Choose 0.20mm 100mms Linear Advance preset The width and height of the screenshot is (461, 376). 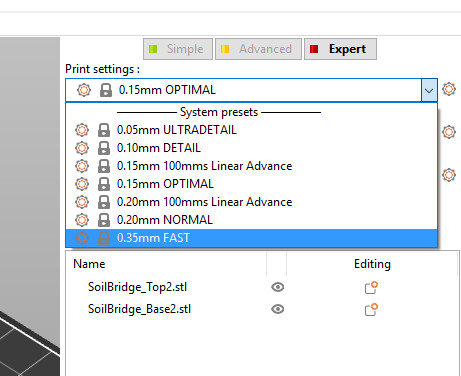tap(251, 202)
